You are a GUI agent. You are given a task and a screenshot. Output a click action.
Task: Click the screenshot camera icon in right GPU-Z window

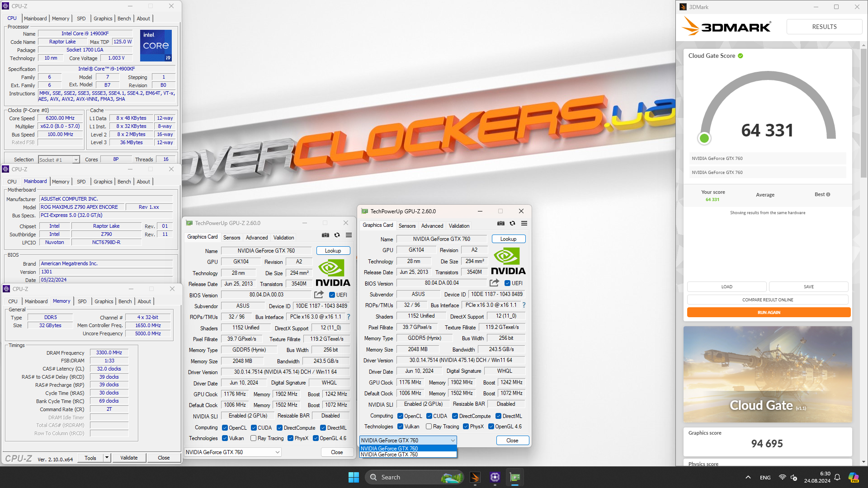click(500, 223)
